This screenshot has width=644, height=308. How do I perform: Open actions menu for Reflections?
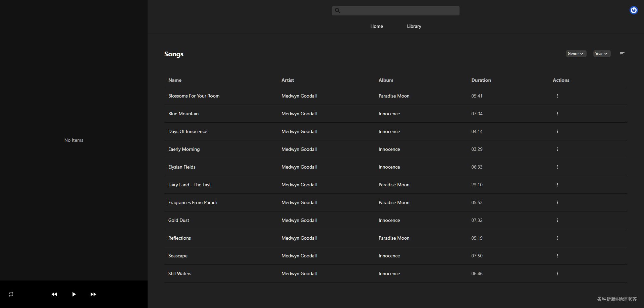click(557, 238)
